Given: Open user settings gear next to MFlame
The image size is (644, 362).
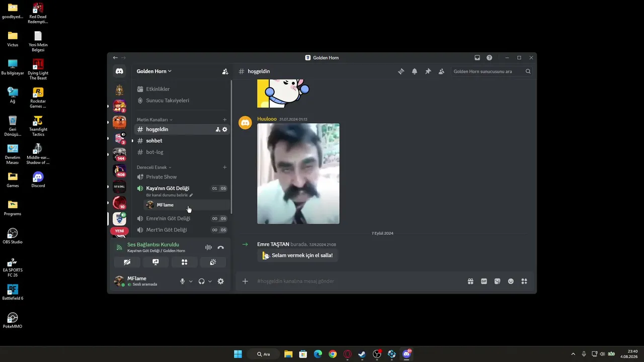Looking at the screenshot, I should coord(220,282).
